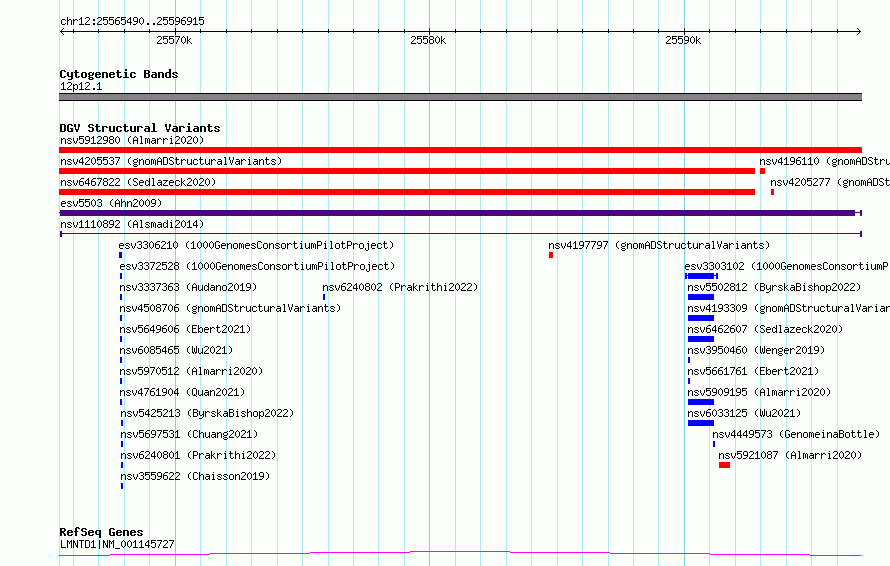The image size is (890, 566).
Task: Click nsv6240802 (Prakrithi2022) label
Action: click(400, 287)
